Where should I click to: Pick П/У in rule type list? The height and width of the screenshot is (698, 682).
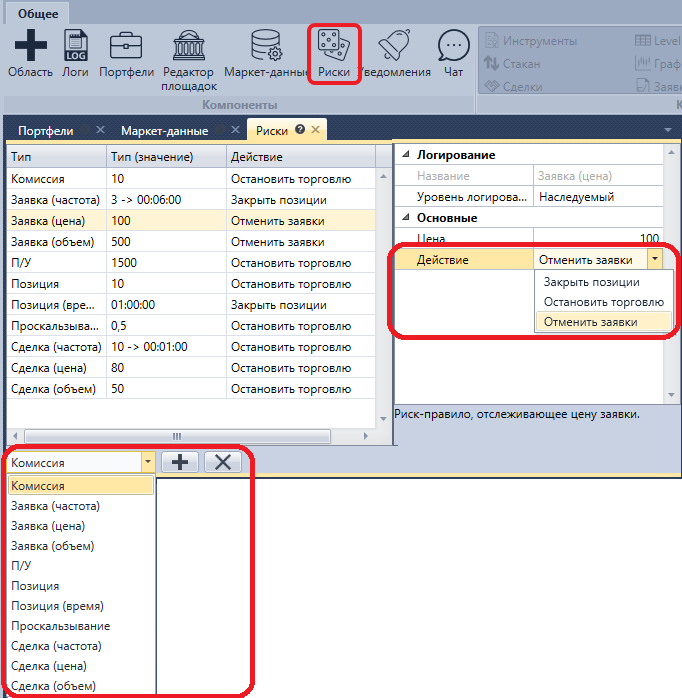(81, 566)
